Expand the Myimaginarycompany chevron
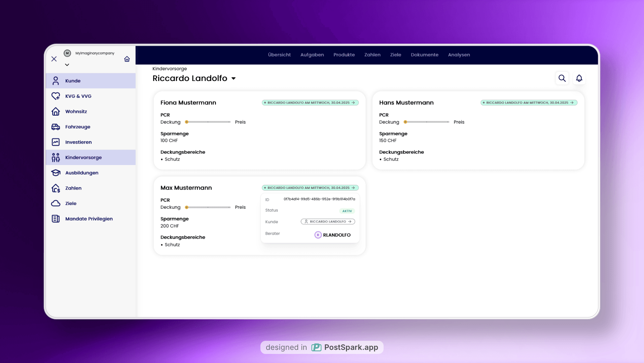 (x=67, y=65)
